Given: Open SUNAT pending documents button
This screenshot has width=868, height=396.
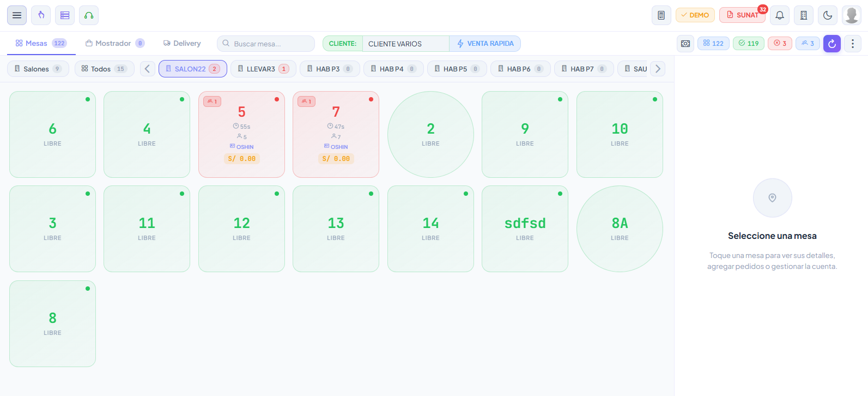Looking at the screenshot, I should click(742, 15).
